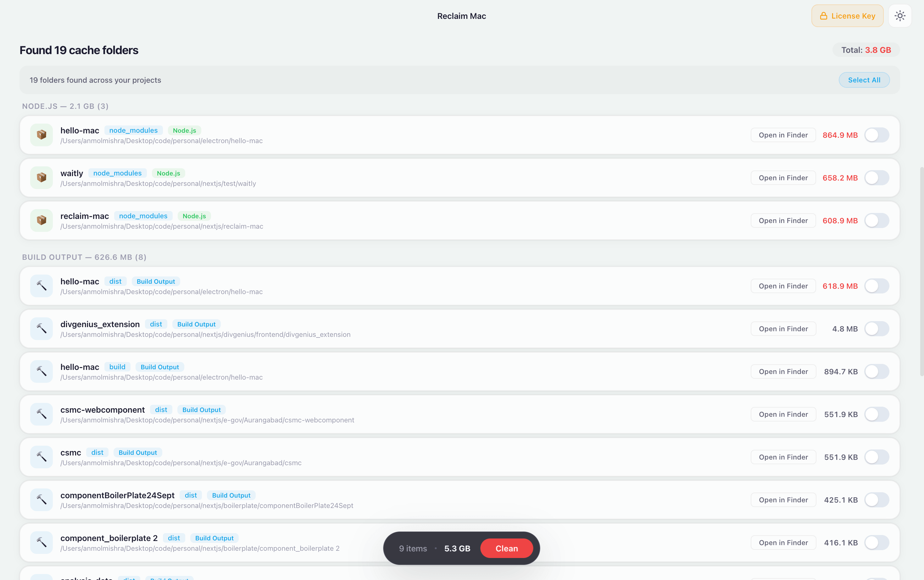Click the 5.3 GB selected size text
This screenshot has width=924, height=580.
click(x=457, y=549)
